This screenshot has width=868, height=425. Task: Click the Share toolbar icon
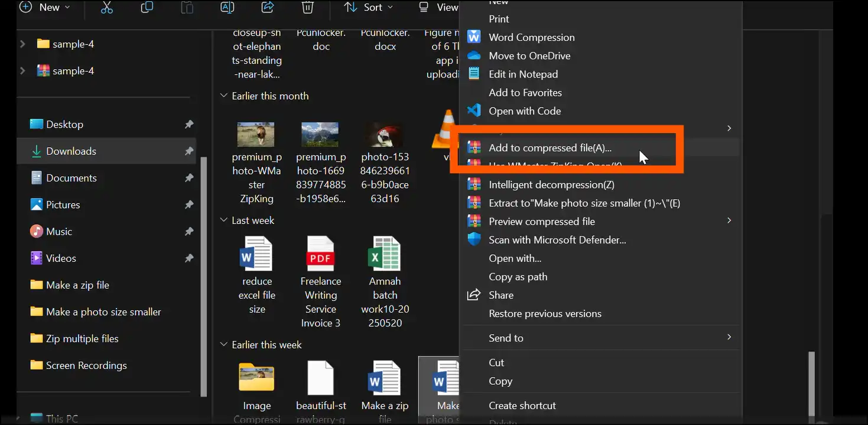267,8
